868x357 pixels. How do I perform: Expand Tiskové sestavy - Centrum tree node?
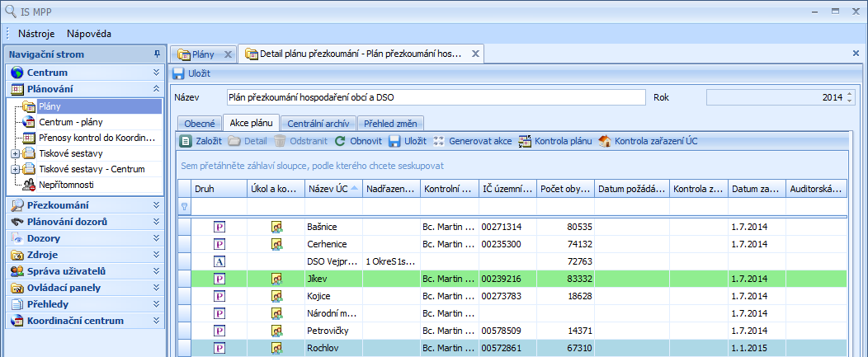15,169
